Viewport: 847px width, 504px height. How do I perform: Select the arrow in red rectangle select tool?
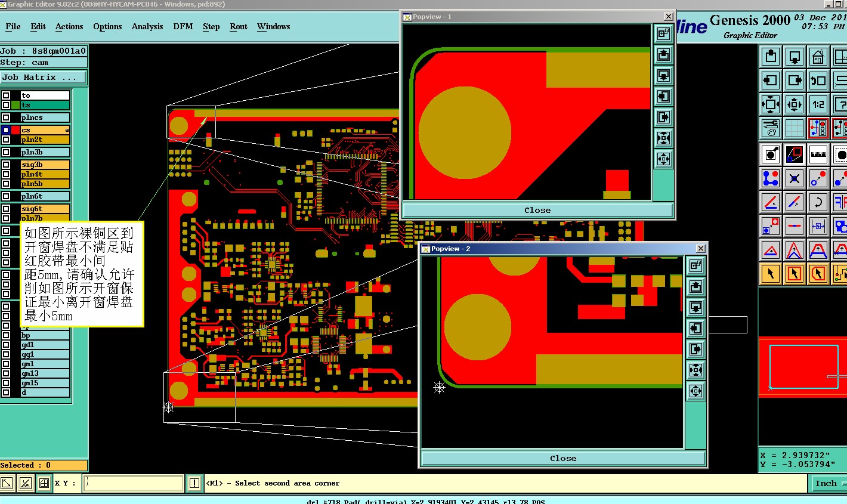[795, 274]
